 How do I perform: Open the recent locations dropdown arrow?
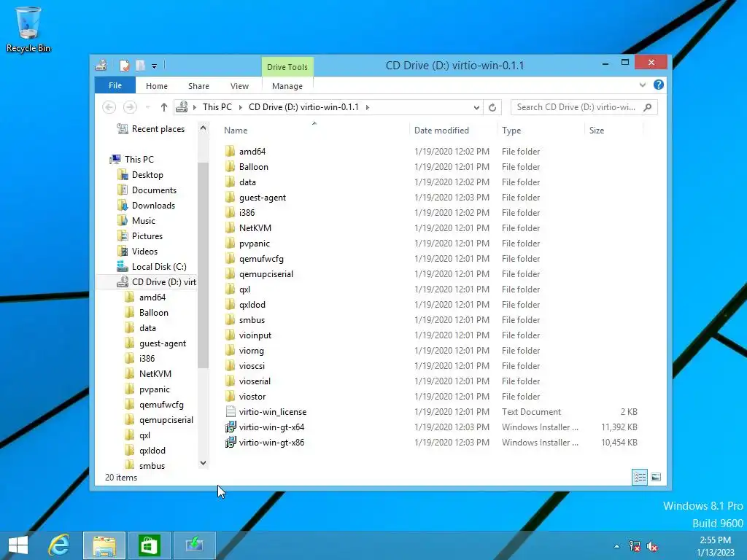(147, 107)
